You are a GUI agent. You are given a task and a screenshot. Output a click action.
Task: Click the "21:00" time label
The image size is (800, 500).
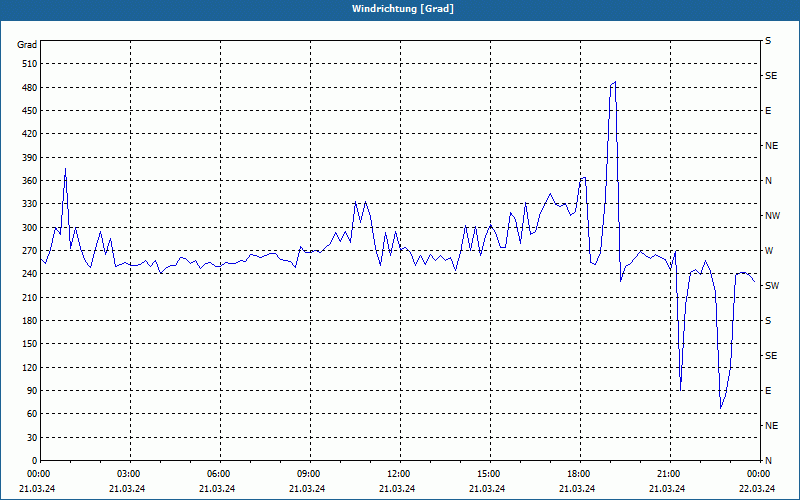(668, 474)
